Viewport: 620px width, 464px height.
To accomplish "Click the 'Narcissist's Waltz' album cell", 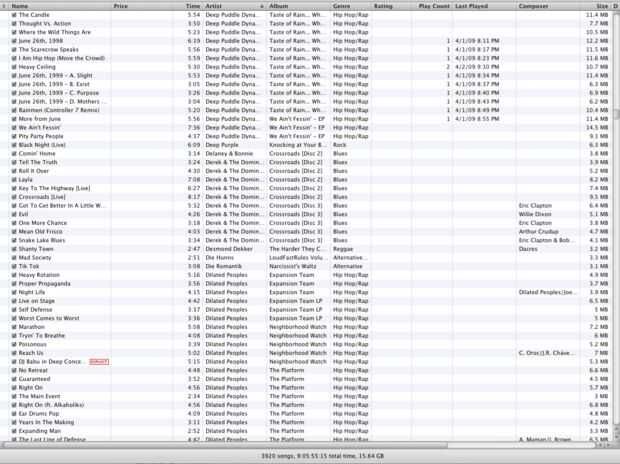I will 293,266.
